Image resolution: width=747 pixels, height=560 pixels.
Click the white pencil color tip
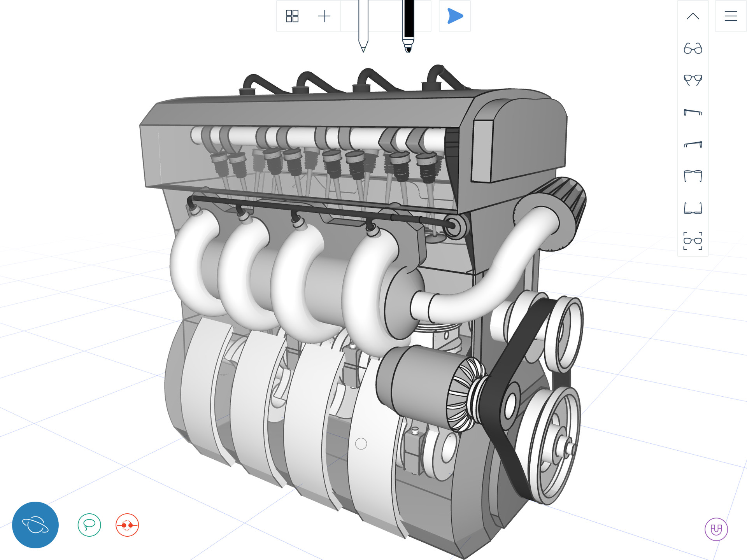point(363,47)
